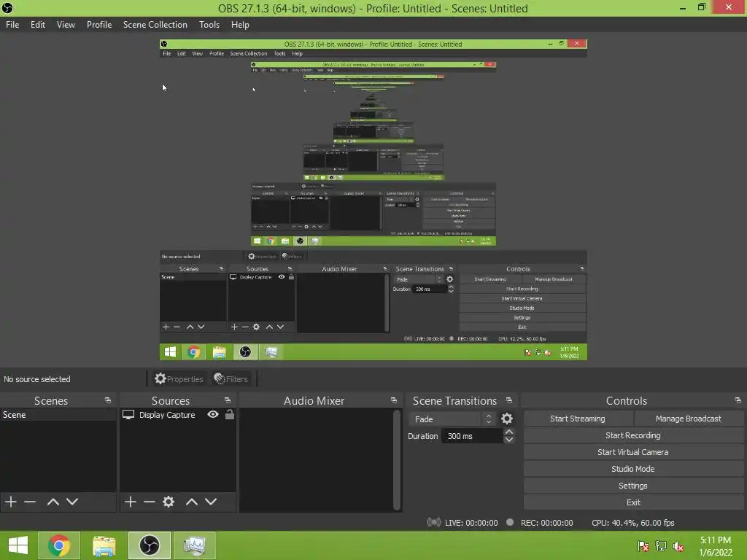Add a new source with plus icon
747x560 pixels.
[x=130, y=502]
